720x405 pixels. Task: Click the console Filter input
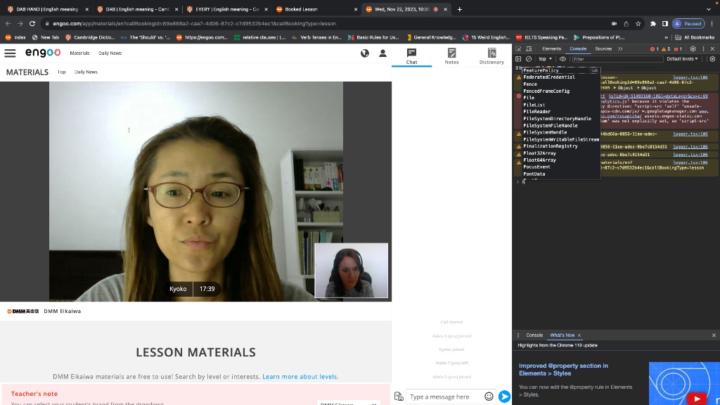coord(616,59)
